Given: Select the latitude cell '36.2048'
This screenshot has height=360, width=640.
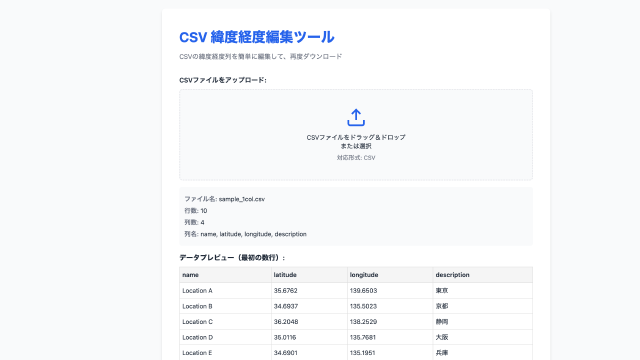Looking at the screenshot, I should 309,322.
